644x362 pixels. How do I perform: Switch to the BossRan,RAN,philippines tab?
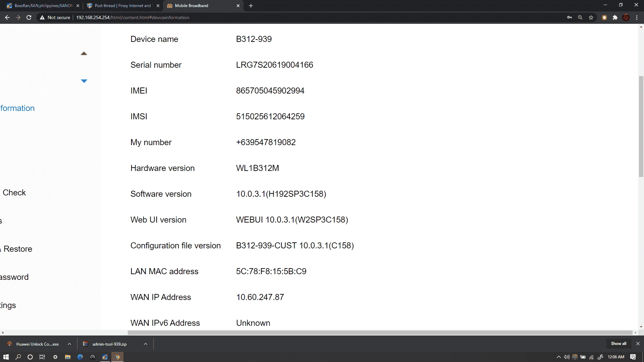click(44, 6)
